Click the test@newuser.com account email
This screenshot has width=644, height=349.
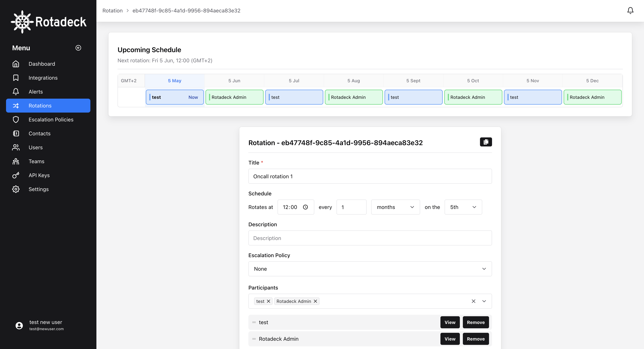[47, 329]
